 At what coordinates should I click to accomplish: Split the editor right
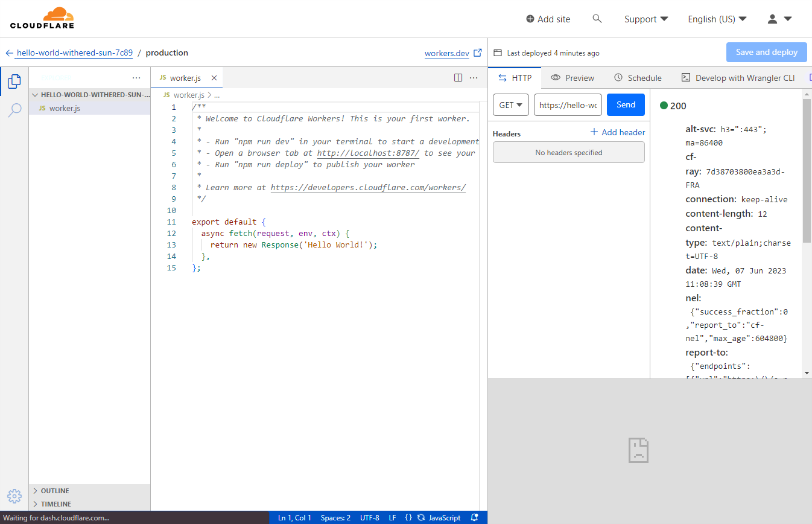pos(458,78)
